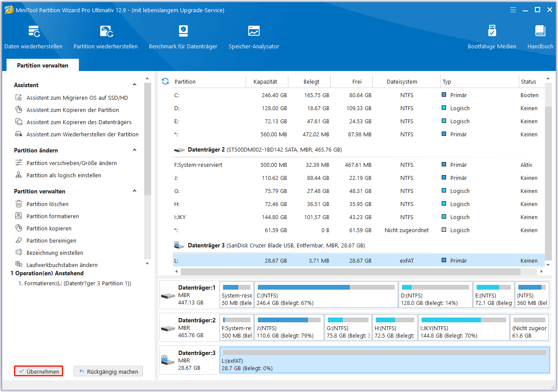This screenshot has height=392, width=558.
Task: Select the L: exFAT partition row
Action: (359, 260)
